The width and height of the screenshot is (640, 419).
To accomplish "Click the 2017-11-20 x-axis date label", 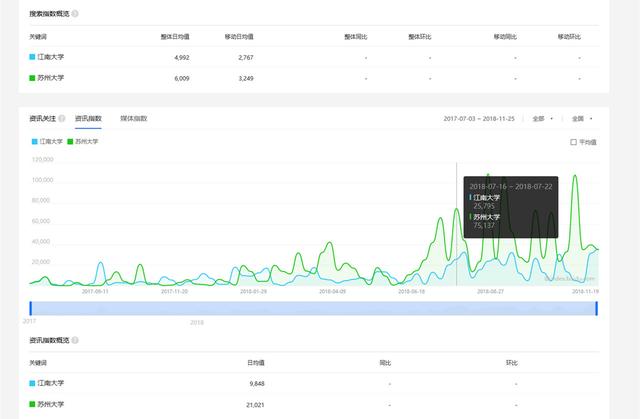I will point(174,291).
